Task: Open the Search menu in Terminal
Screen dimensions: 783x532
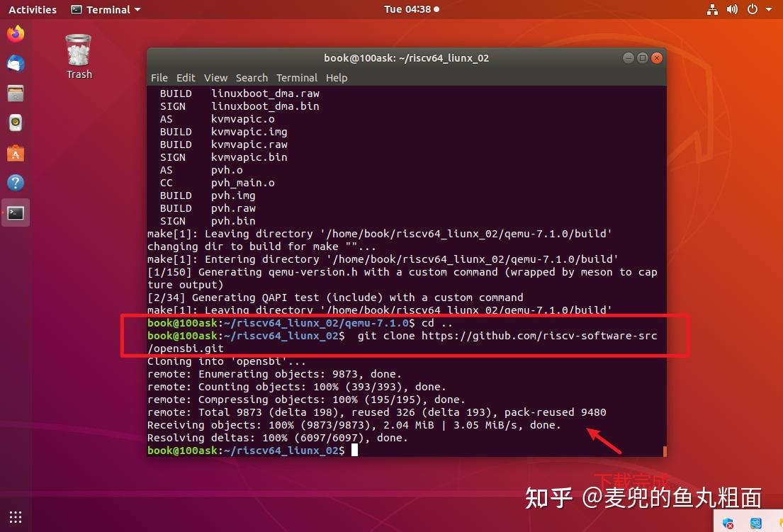Action: tap(252, 78)
